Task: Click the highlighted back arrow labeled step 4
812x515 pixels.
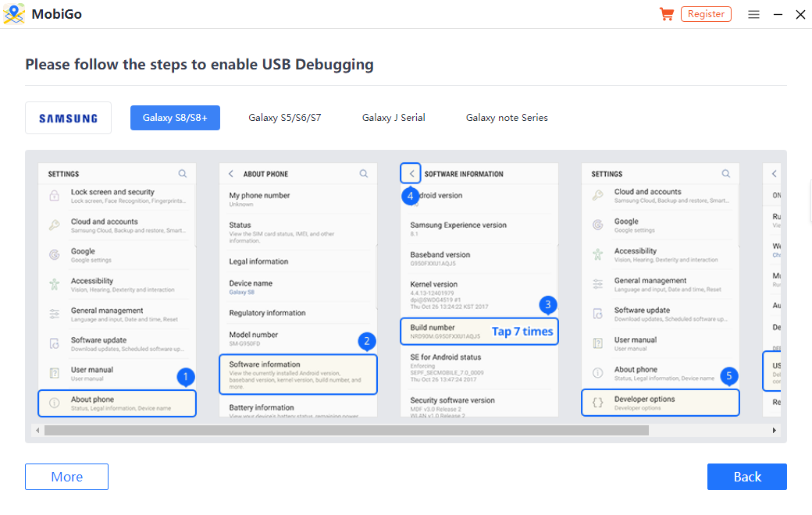Action: [410, 172]
